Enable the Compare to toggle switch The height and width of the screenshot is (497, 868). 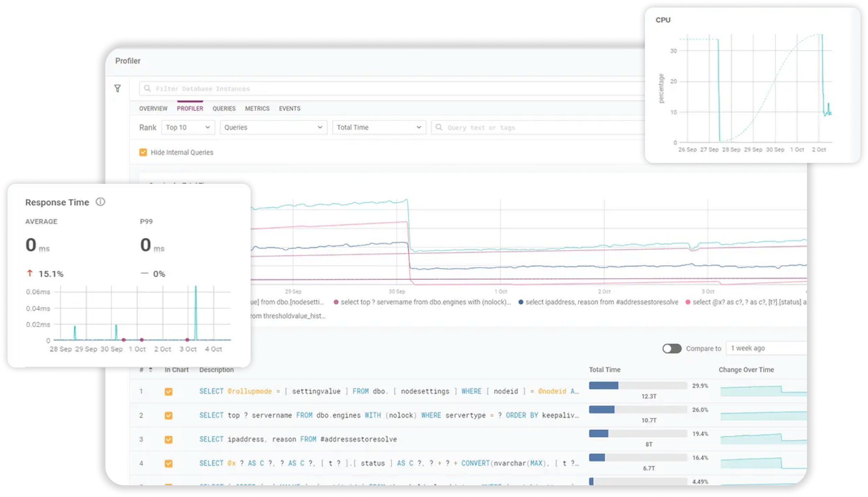[672, 348]
